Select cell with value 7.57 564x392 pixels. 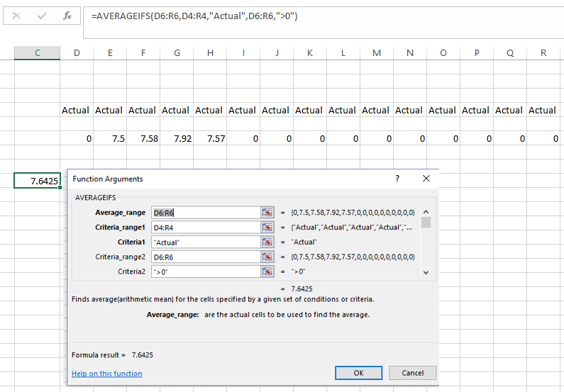[210, 138]
